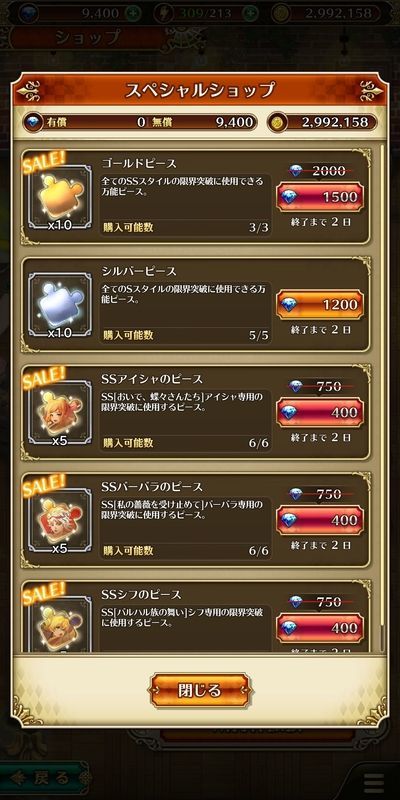Go back with the 戻る button
400x800 pixels.
[x=44, y=779]
